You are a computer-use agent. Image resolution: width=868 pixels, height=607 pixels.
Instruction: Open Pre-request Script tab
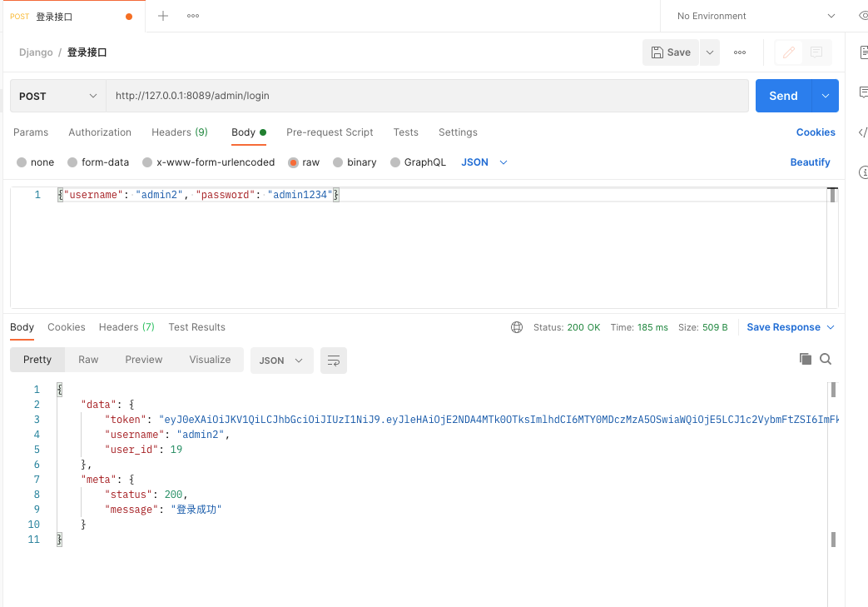click(x=330, y=132)
